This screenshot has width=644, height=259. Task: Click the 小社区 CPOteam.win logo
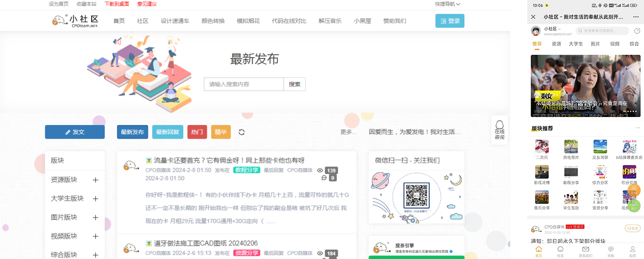75,21
